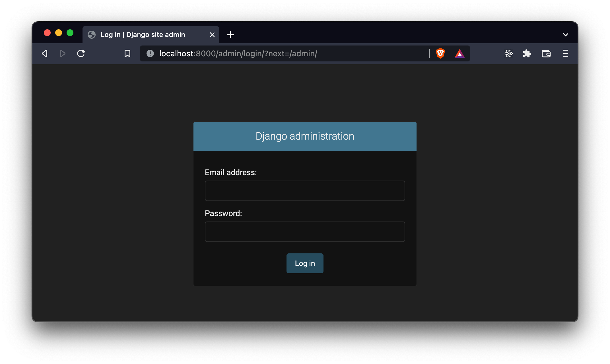The height and width of the screenshot is (364, 610).
Task: Open the Brave Wallet icon
Action: coord(546,53)
